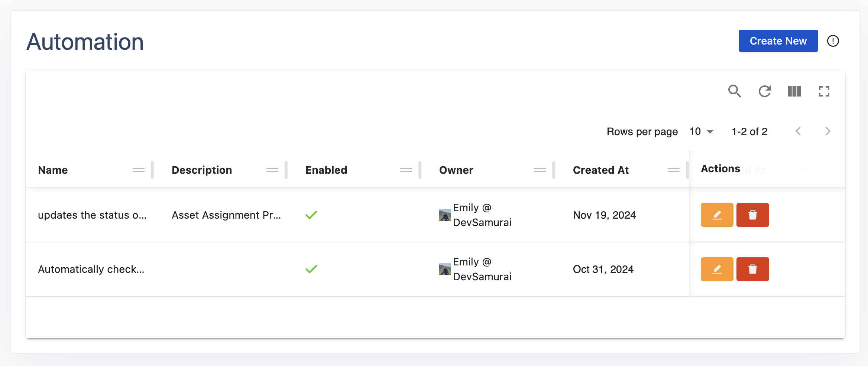868x366 pixels.
Task: Delete the 'updates the status' automation
Action: click(752, 215)
